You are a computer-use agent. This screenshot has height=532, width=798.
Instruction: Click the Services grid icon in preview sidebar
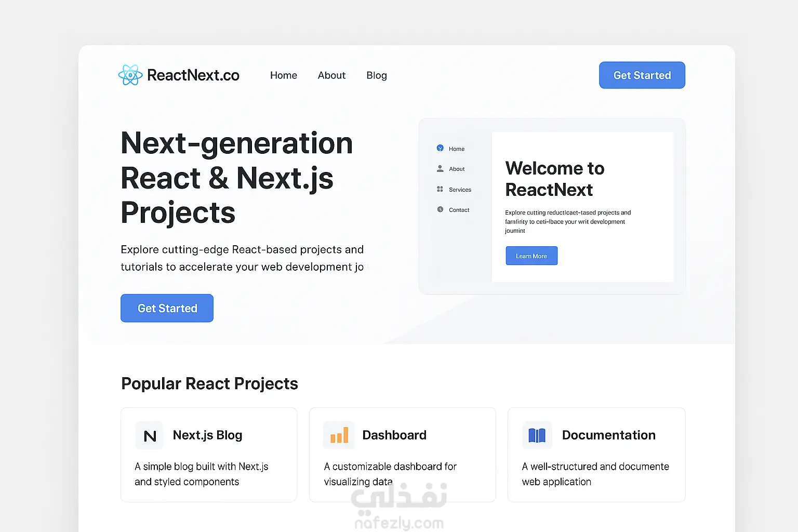[440, 190]
